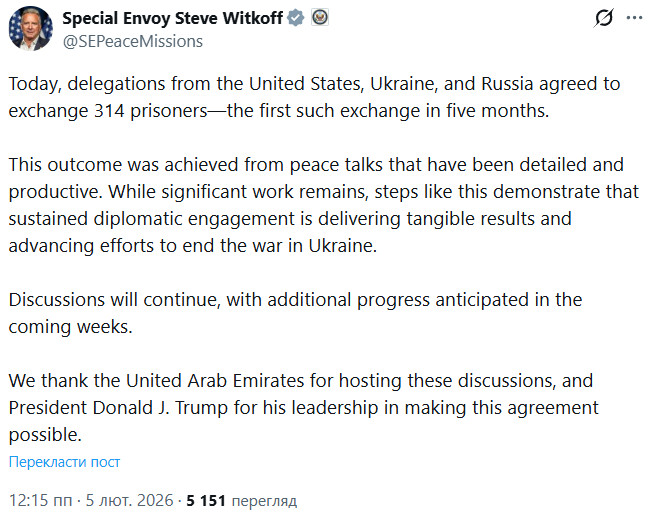Click the grey verified checkmark badge
The image size is (653, 525).
(x=296, y=19)
